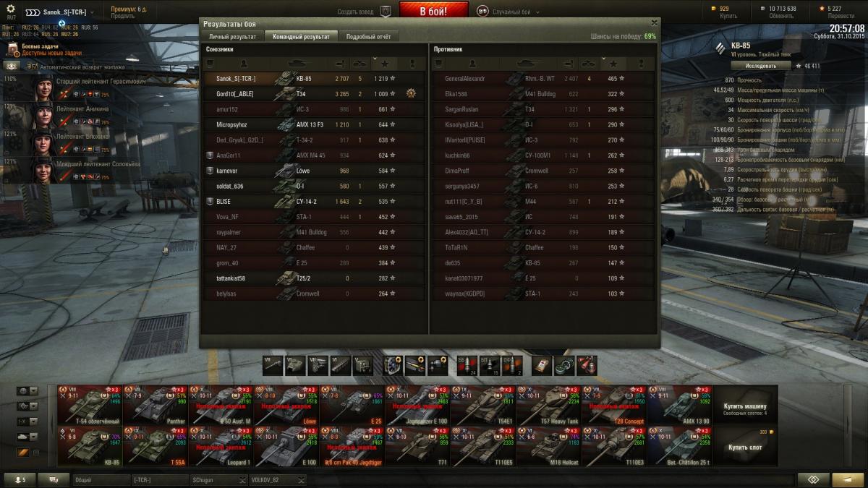Toggle automatic crew return checkbox
The image size is (868, 488).
[x=33, y=67]
